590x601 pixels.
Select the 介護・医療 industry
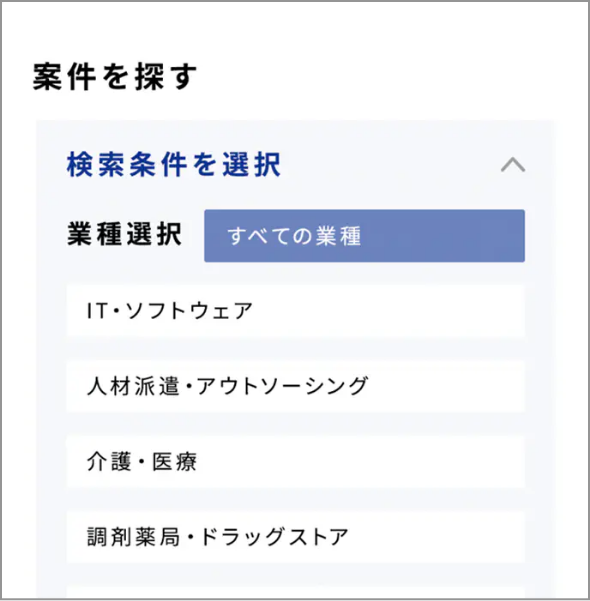point(296,461)
